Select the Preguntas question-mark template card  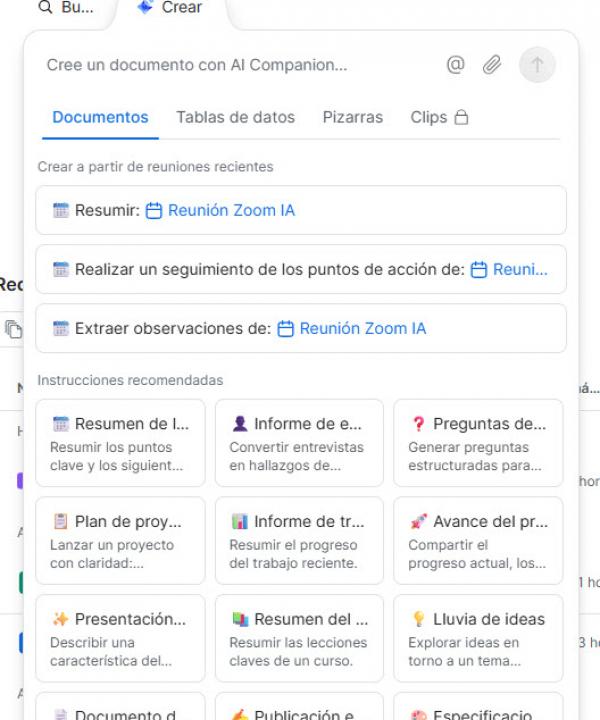(478, 442)
